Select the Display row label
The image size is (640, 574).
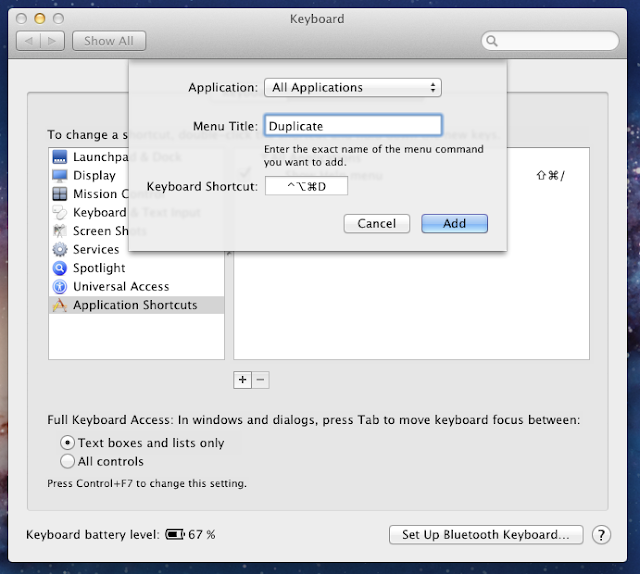(94, 176)
